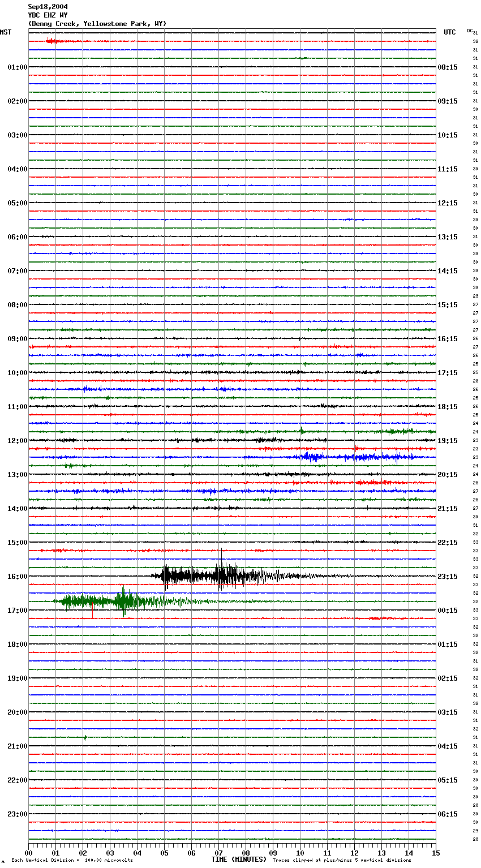Click the 20:00 MST time label
This screenshot has width=481, height=868.
pyautogui.click(x=17, y=712)
